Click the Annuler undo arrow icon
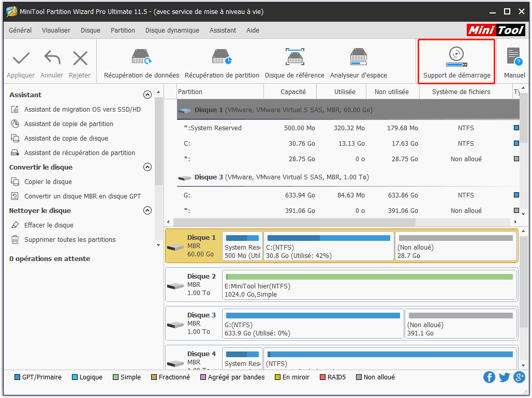The image size is (532, 398). pyautogui.click(x=52, y=57)
